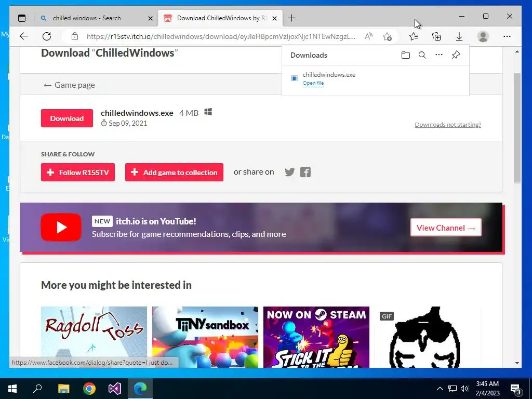The image size is (532, 399).
Task: Open the Ragdoll Toss game thumbnail
Action: point(94,337)
